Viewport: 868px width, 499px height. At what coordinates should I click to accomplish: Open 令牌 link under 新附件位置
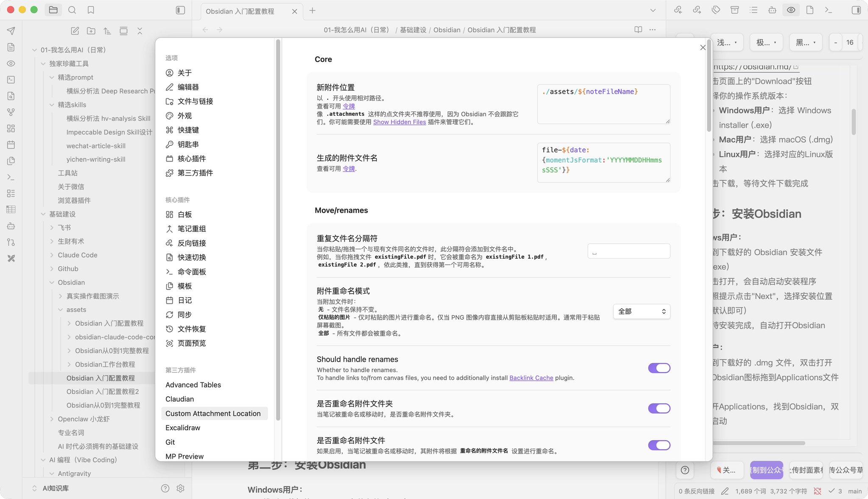point(349,106)
